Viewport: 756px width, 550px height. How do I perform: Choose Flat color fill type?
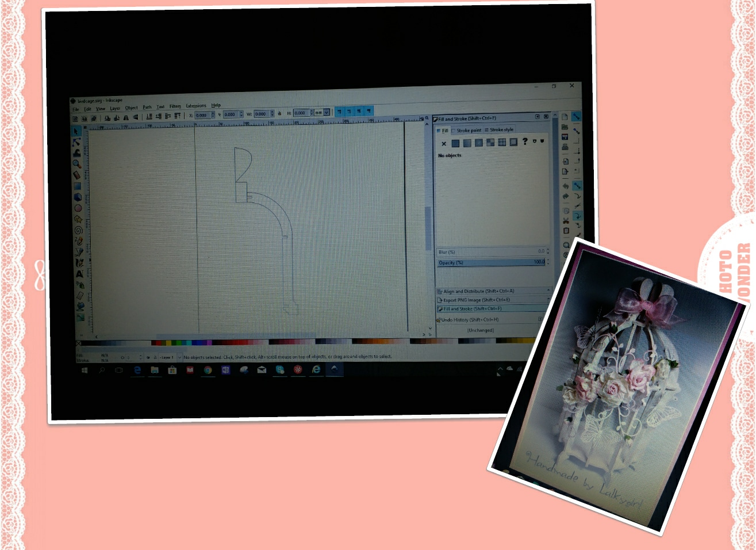pyautogui.click(x=455, y=143)
